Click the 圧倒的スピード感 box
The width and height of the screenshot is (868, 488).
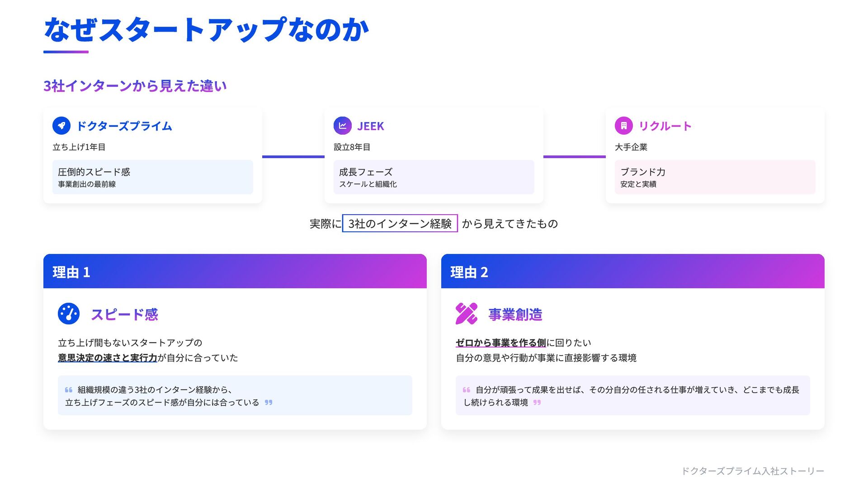(152, 177)
